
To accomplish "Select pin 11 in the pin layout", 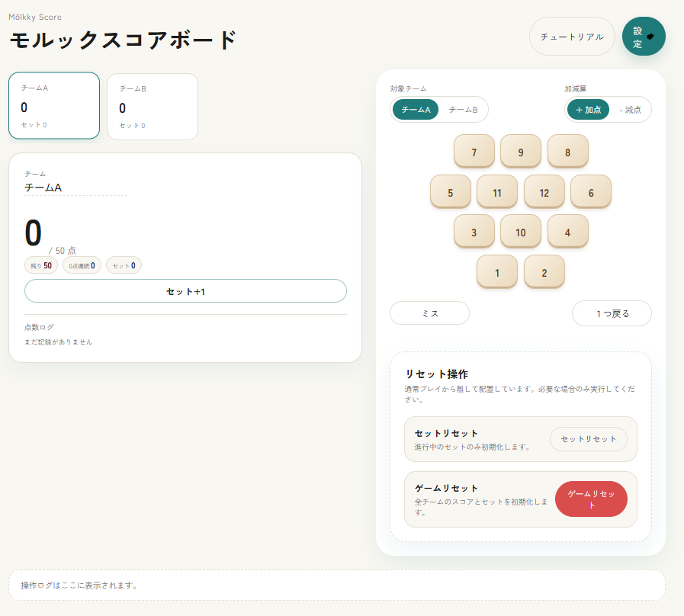I will tap(497, 191).
